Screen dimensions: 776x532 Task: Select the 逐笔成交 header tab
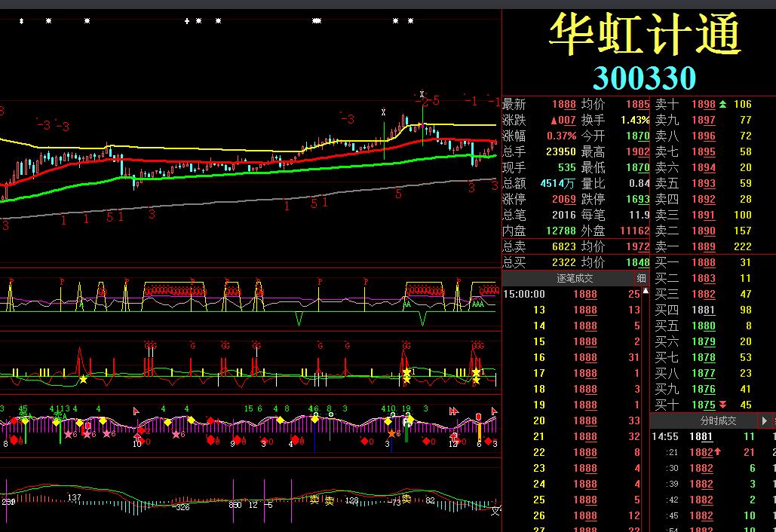[x=574, y=278]
